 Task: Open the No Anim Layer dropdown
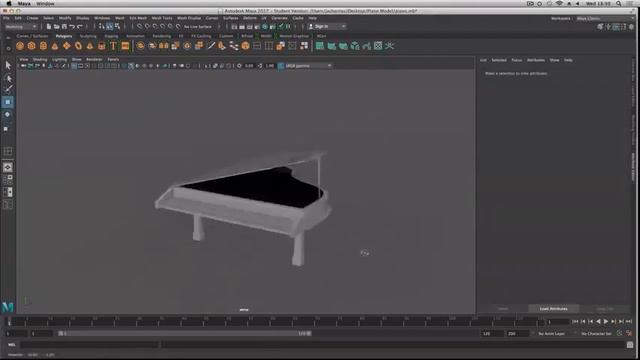point(551,333)
